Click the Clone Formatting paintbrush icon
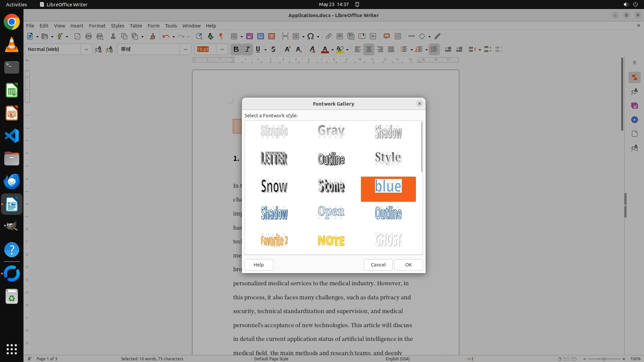The image size is (644, 362). click(x=153, y=36)
